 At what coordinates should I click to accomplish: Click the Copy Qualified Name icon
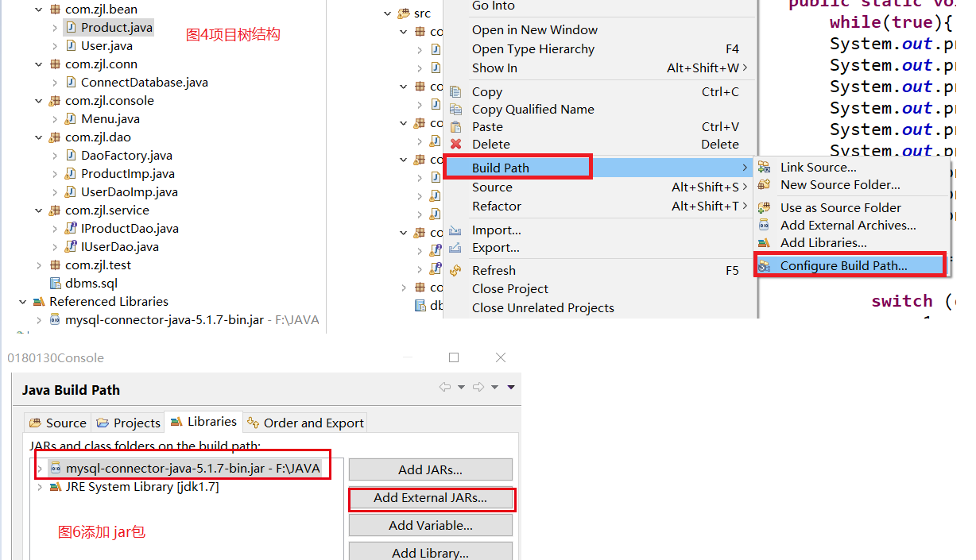click(456, 110)
